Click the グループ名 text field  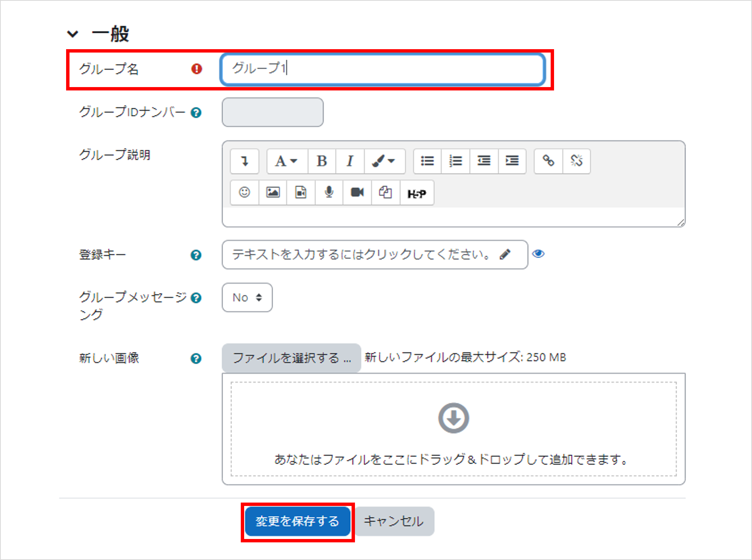pyautogui.click(x=382, y=69)
